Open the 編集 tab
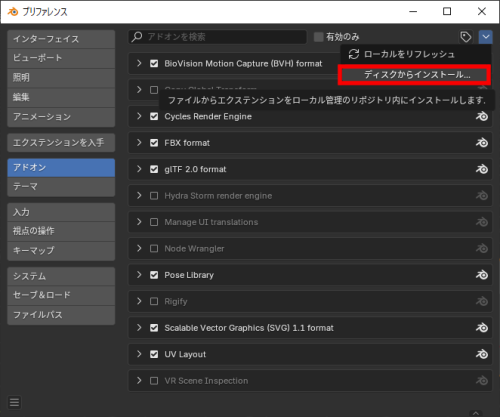This screenshot has height=417, width=500. (x=61, y=97)
